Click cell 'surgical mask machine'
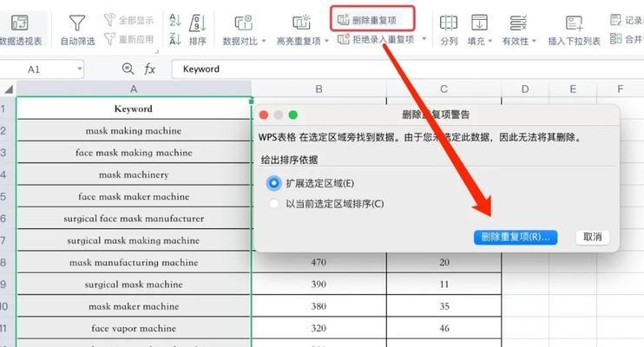The width and height of the screenshot is (644, 347). point(134,285)
